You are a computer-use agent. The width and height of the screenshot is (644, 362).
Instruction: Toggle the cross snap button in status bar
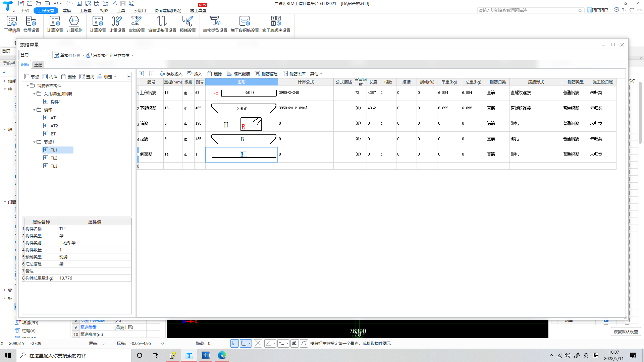(x=258, y=343)
